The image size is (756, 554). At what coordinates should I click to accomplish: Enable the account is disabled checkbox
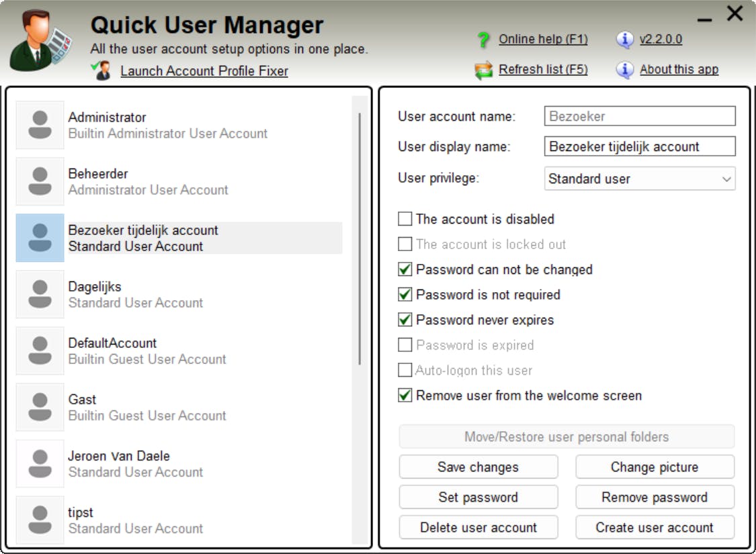405,219
